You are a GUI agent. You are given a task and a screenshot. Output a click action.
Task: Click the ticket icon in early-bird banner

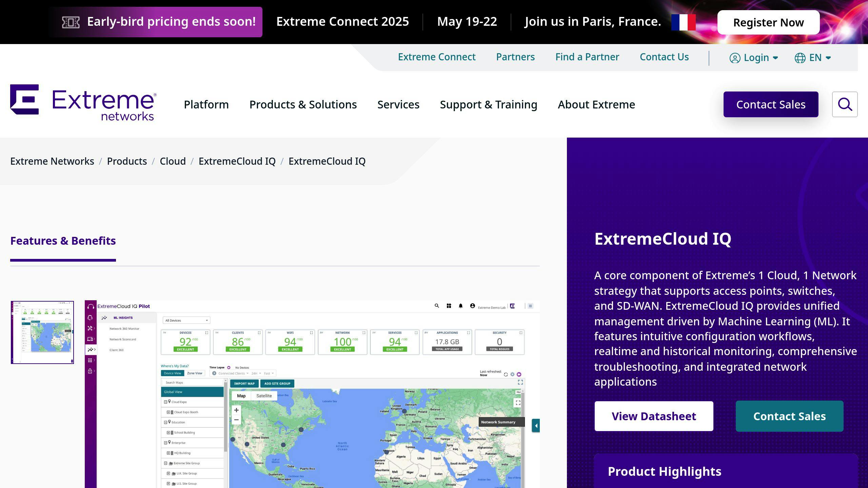(x=71, y=22)
